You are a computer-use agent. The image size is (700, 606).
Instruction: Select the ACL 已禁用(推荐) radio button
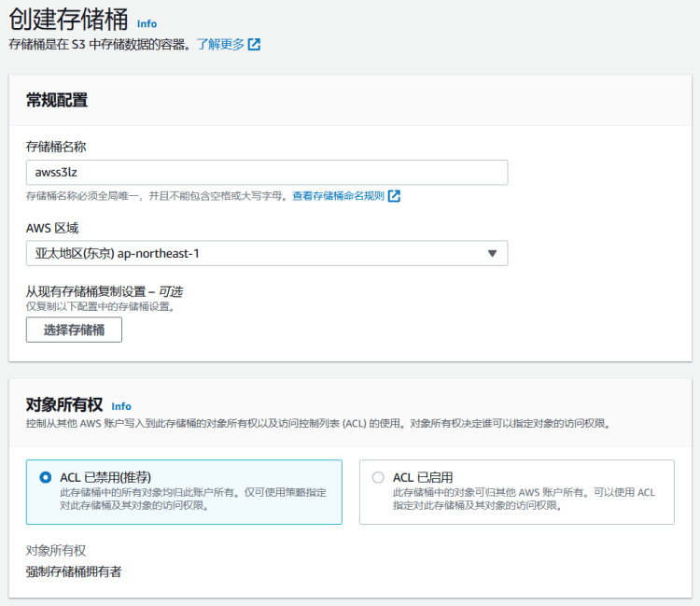tap(46, 477)
